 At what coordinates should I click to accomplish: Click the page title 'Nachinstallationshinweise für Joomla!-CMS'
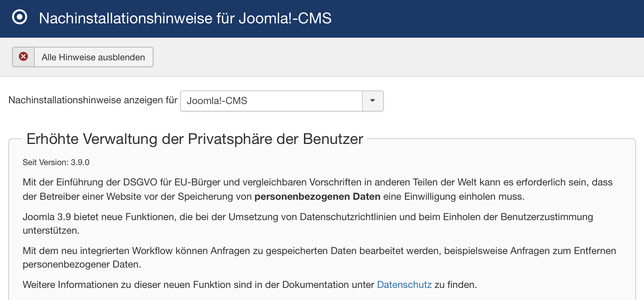pyautogui.click(x=185, y=18)
